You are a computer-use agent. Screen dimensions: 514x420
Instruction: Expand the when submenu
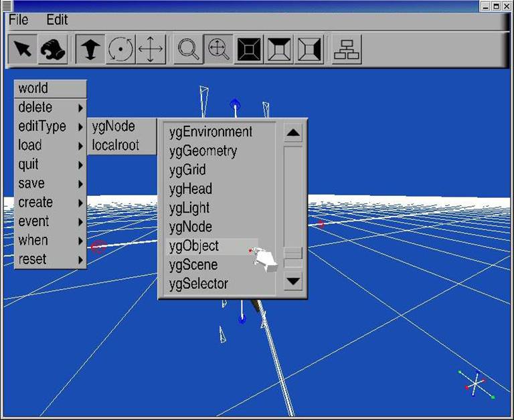click(x=50, y=241)
